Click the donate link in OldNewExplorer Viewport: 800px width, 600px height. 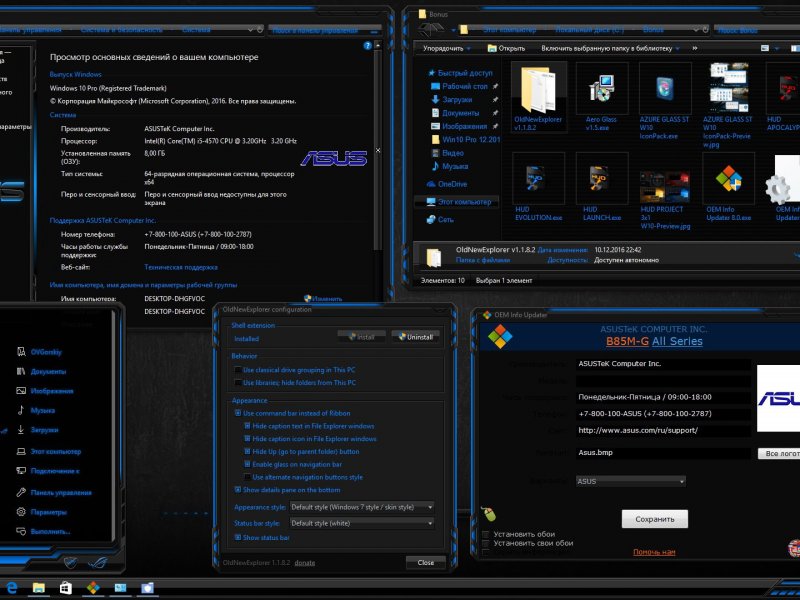click(305, 563)
